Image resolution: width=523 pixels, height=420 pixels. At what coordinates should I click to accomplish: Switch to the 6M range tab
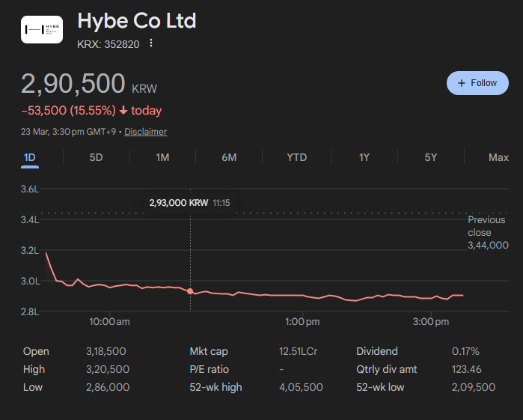[229, 157]
